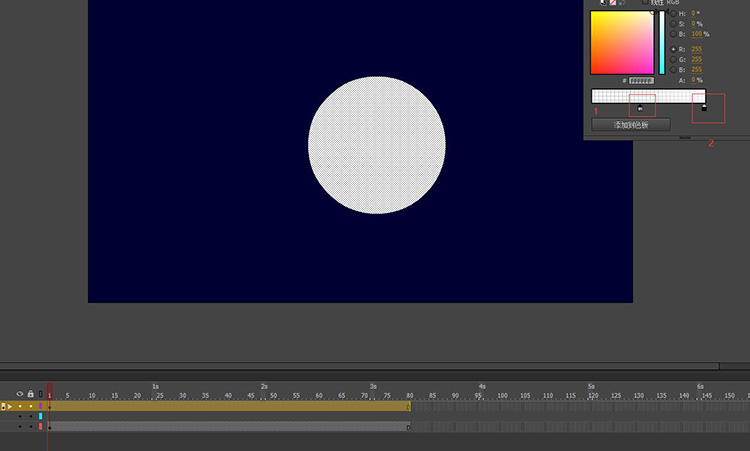Select first keyframe of the red layer
750x451 pixels.
tap(50, 427)
